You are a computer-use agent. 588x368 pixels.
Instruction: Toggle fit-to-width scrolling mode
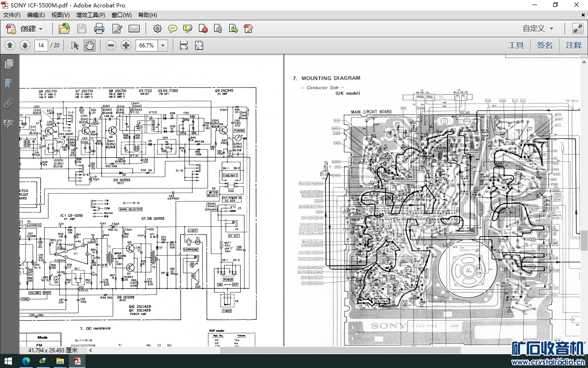(x=184, y=45)
